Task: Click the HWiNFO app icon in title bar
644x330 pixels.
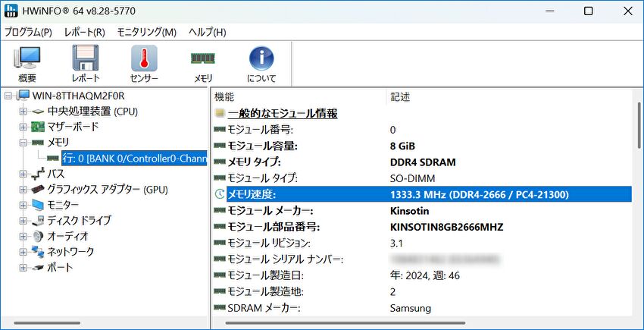Action: (11, 11)
